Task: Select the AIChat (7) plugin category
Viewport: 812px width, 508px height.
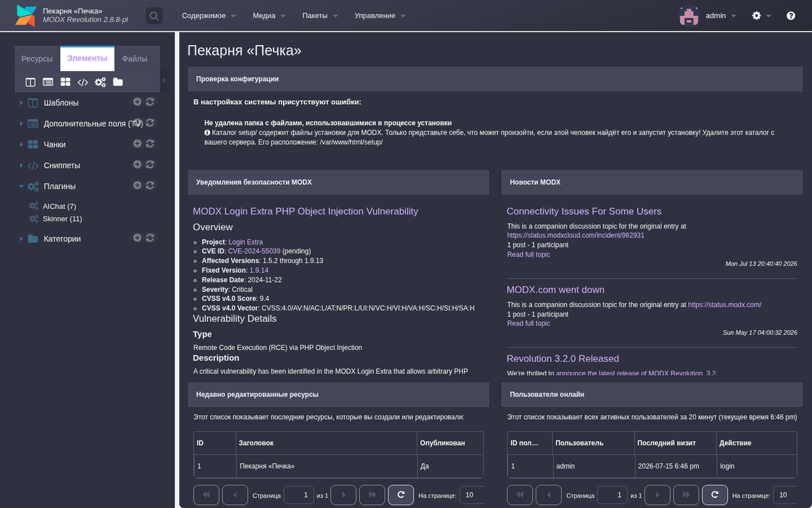Action: 60,206
